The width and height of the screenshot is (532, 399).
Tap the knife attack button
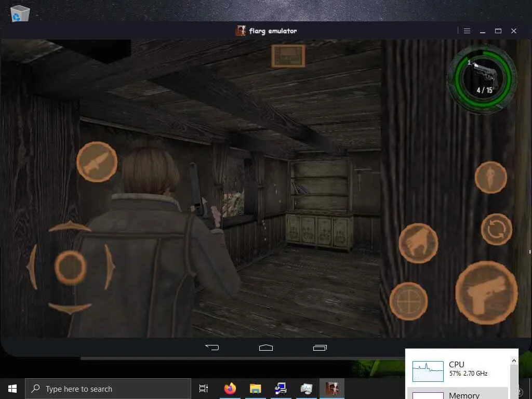point(97,162)
